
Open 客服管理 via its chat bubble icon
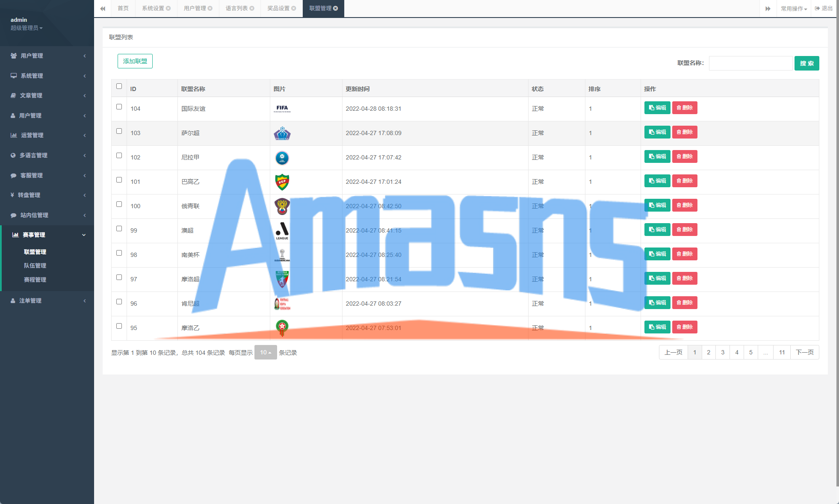(x=13, y=175)
